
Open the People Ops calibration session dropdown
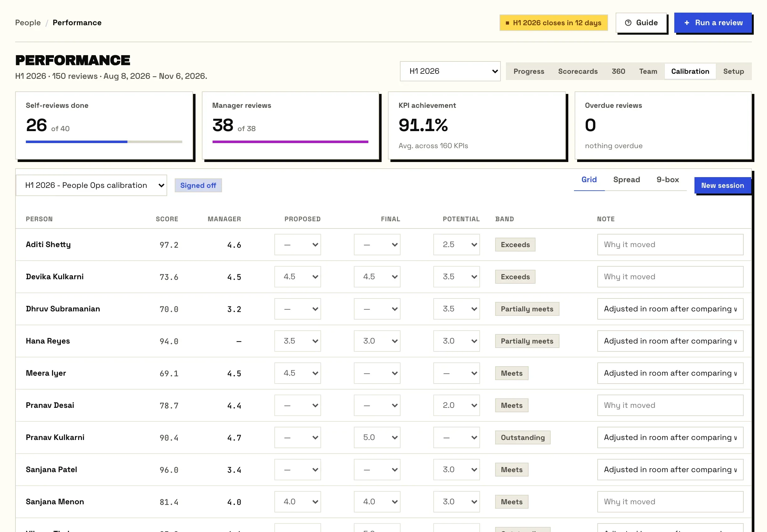[91, 185]
